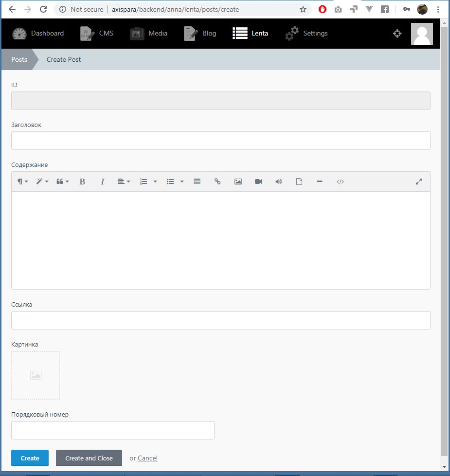
Task: Open the paragraph format dropdown
Action: [x=22, y=182]
